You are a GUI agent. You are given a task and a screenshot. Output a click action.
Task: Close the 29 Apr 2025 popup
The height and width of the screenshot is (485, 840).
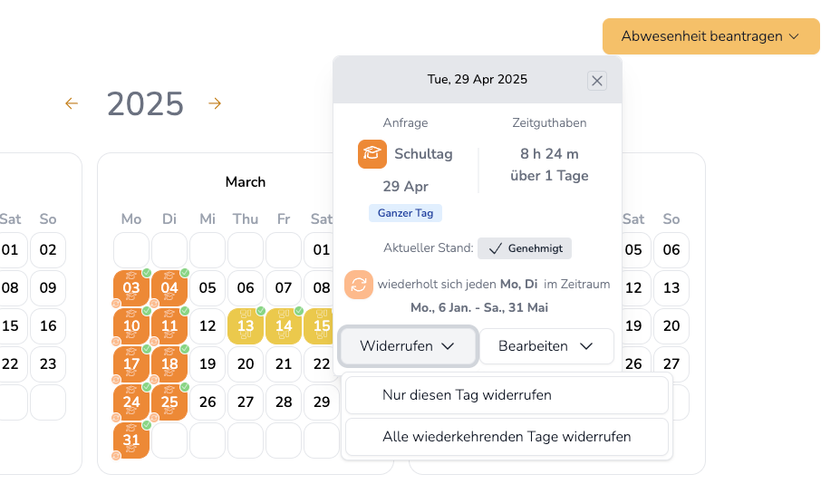click(x=597, y=81)
